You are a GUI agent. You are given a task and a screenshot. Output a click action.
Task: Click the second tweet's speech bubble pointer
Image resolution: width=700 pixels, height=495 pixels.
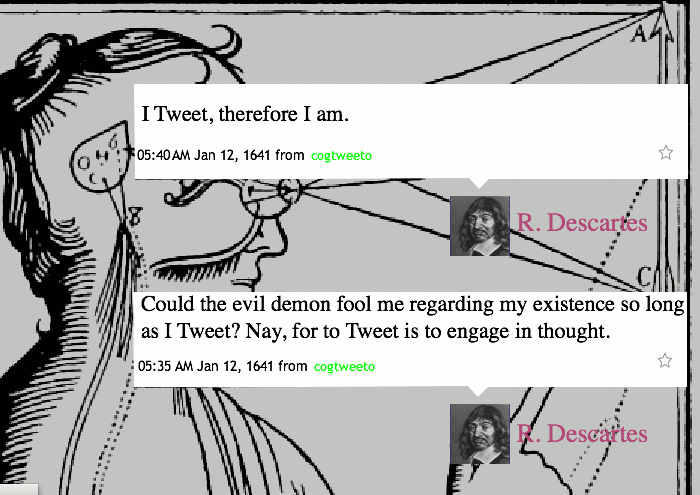478,391
